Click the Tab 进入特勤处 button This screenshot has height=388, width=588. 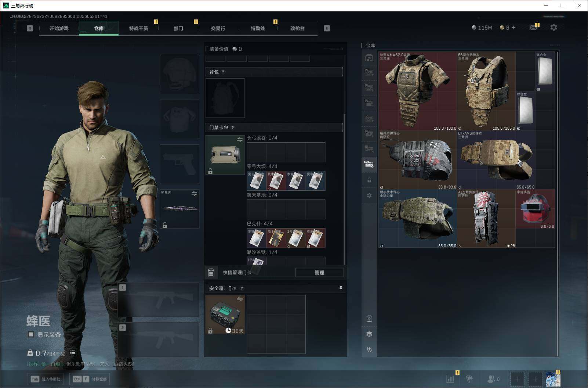(x=46, y=379)
